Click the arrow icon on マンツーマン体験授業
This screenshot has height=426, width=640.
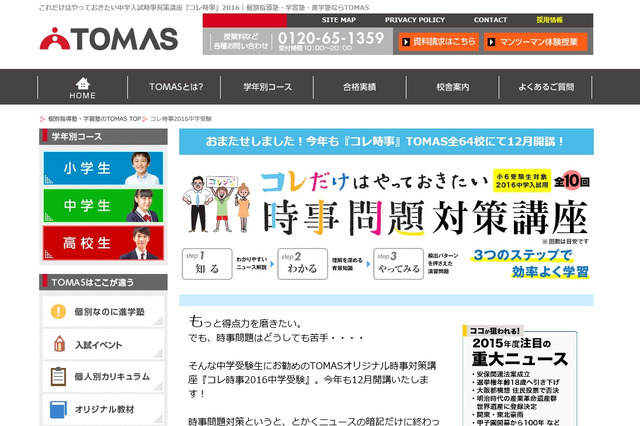491,42
